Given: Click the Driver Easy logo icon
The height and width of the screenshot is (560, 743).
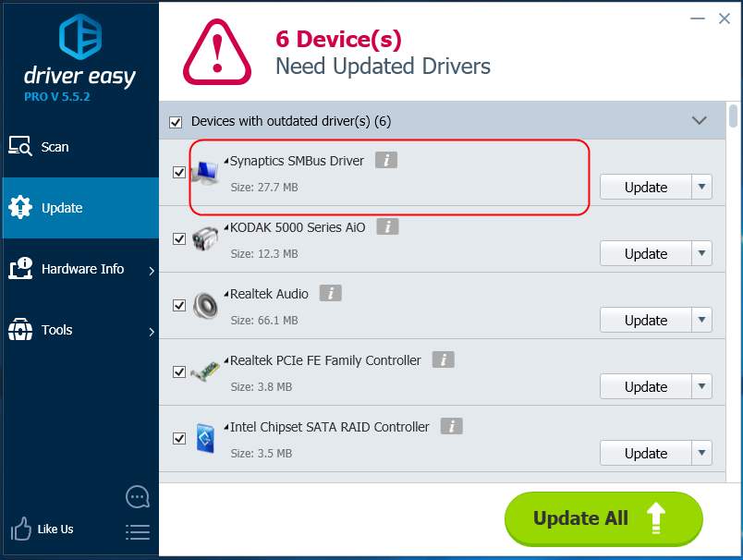Looking at the screenshot, I should click(x=80, y=36).
